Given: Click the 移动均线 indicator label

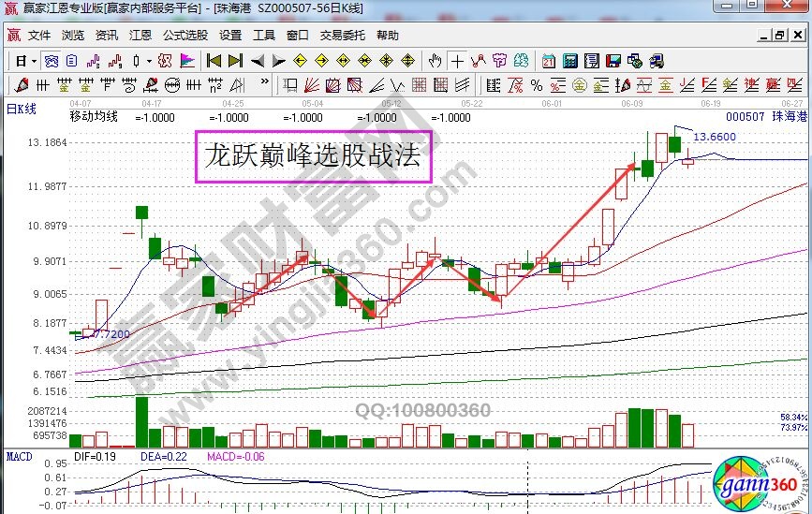Looking at the screenshot, I should 94,117.
